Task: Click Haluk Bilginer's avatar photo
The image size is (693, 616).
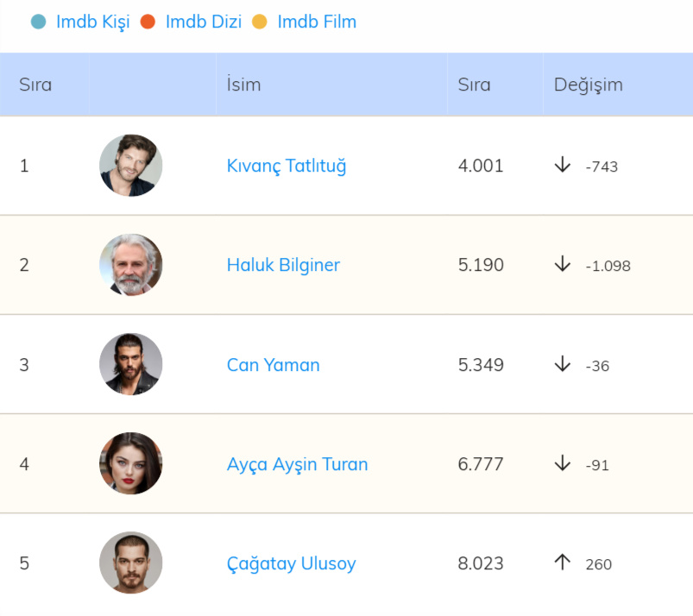Action: tap(130, 265)
